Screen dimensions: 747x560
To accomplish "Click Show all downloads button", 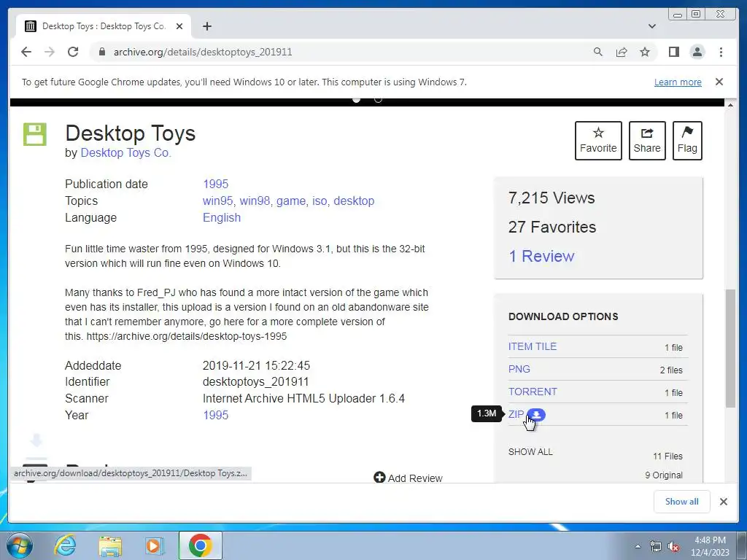I will click(682, 502).
